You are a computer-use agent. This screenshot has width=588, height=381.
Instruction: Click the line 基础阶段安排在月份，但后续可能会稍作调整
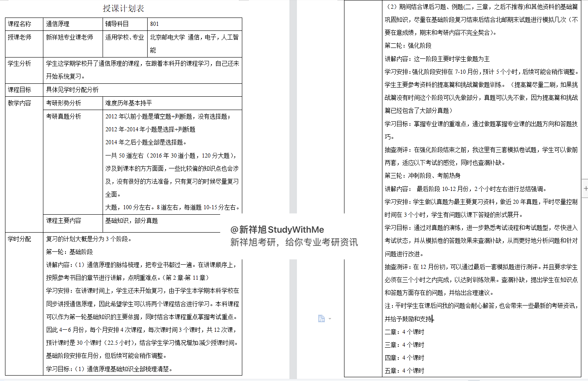[x=106, y=356]
